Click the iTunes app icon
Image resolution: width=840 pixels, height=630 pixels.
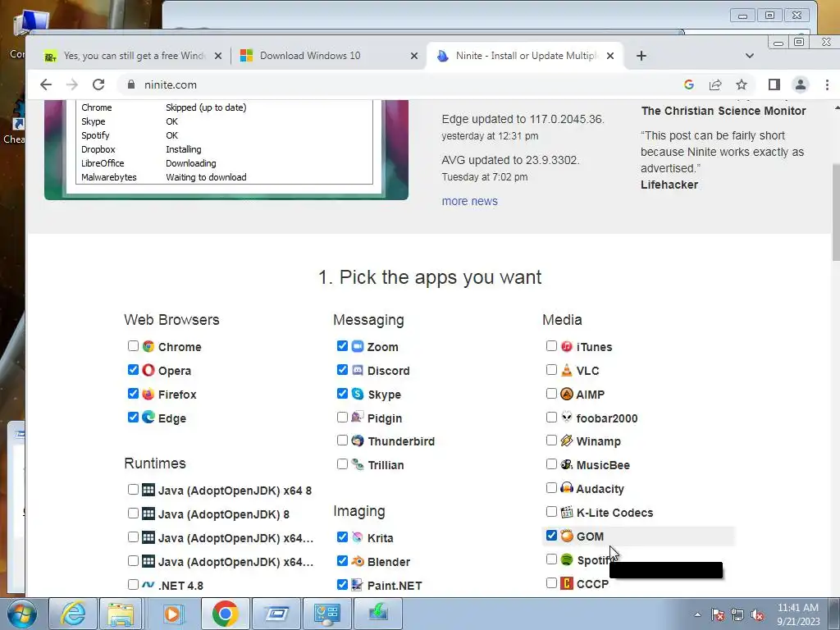pos(567,347)
